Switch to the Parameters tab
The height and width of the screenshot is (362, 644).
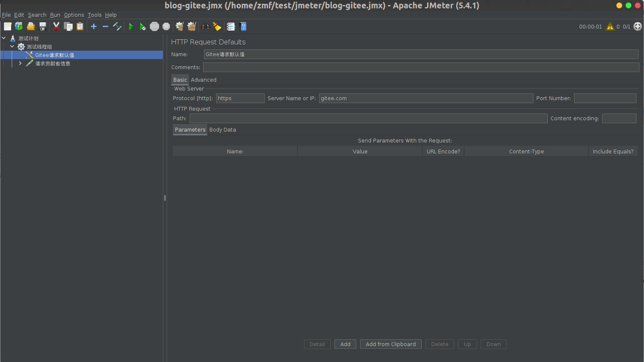tap(190, 129)
